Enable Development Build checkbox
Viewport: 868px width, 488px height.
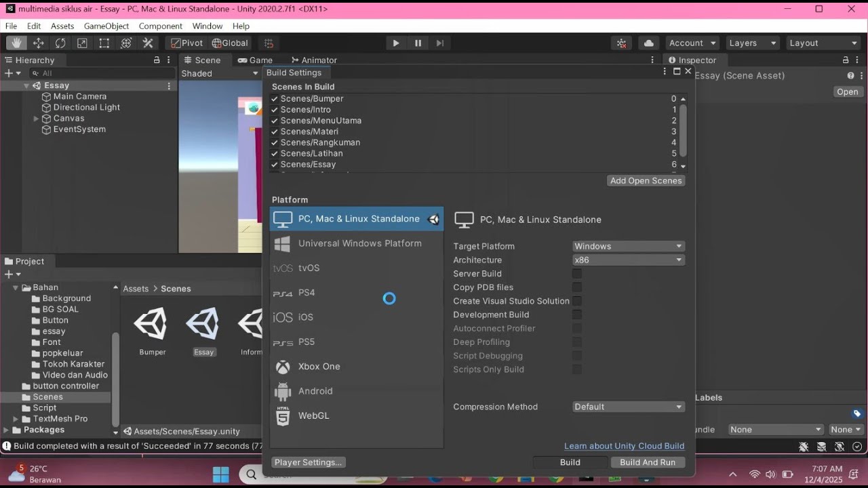(x=577, y=314)
